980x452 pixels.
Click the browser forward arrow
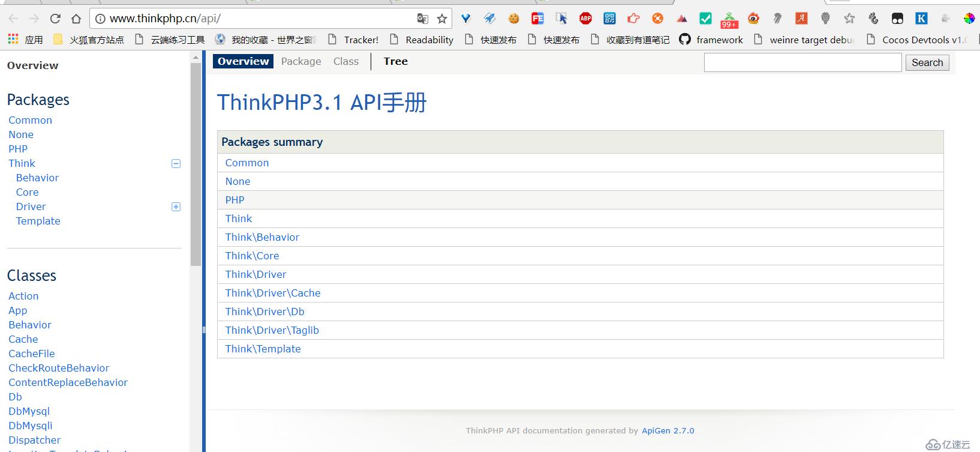[x=34, y=19]
